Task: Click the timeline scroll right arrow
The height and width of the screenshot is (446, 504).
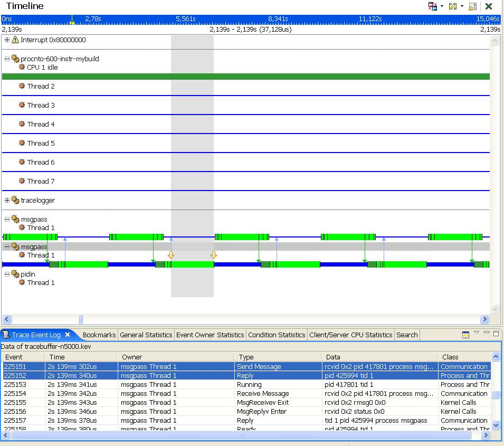Action: click(484, 319)
